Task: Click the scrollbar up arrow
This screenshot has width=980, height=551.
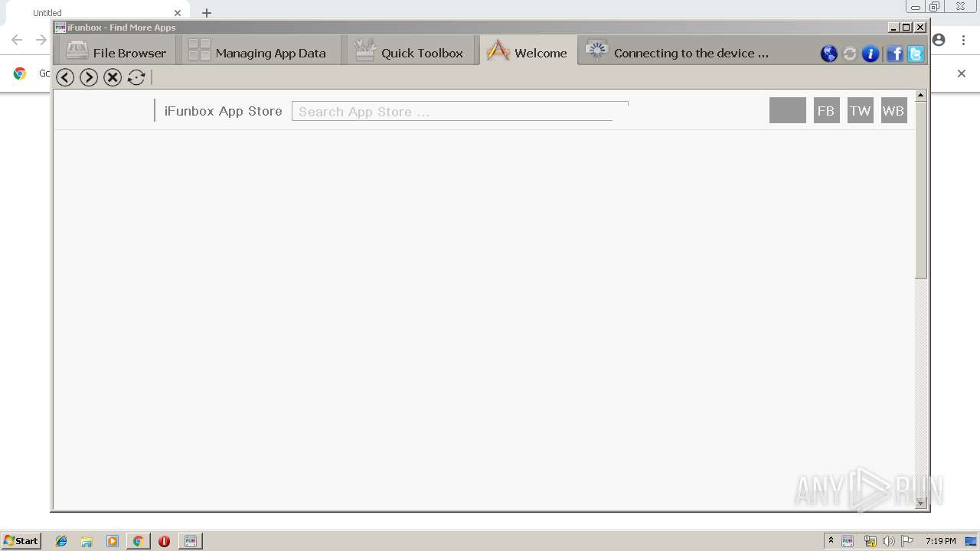Action: [x=921, y=96]
